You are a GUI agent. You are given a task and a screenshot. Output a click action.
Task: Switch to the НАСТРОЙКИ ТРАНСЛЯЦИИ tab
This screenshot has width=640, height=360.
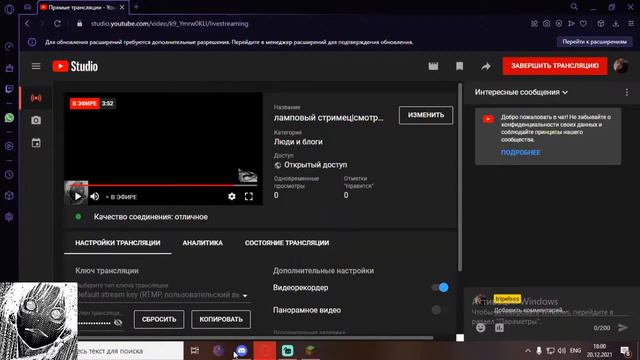[x=118, y=243]
